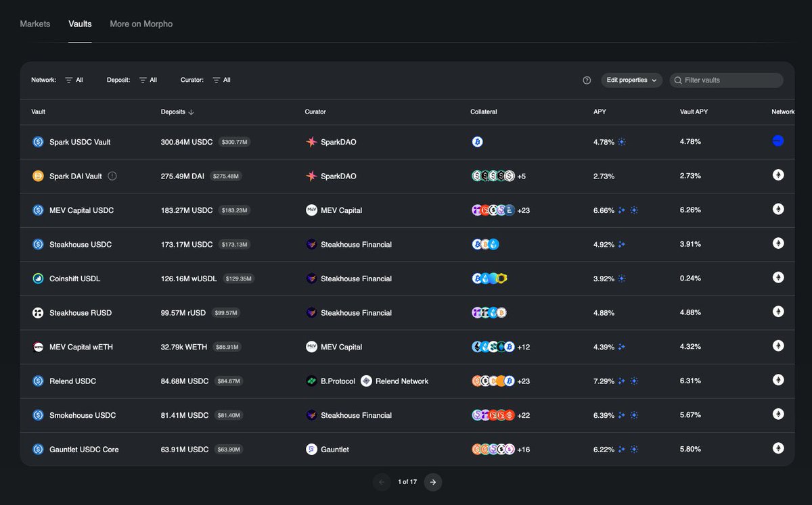Click the Ethereum network icon for Gauntlet USDC Core

778,448
